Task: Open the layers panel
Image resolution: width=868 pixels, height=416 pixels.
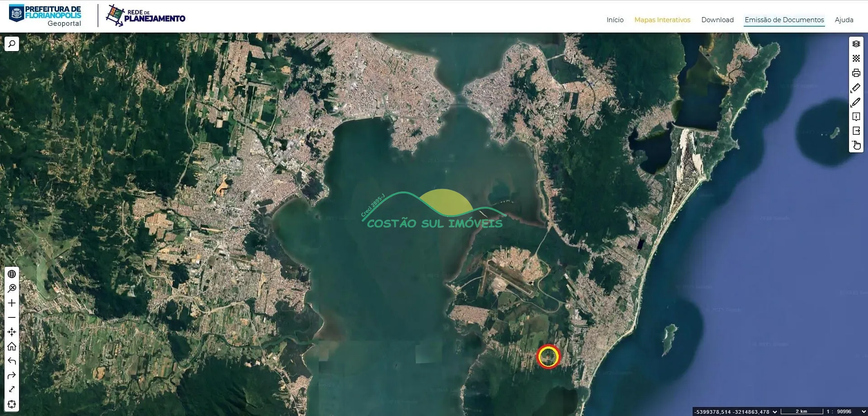Action: 856,44
